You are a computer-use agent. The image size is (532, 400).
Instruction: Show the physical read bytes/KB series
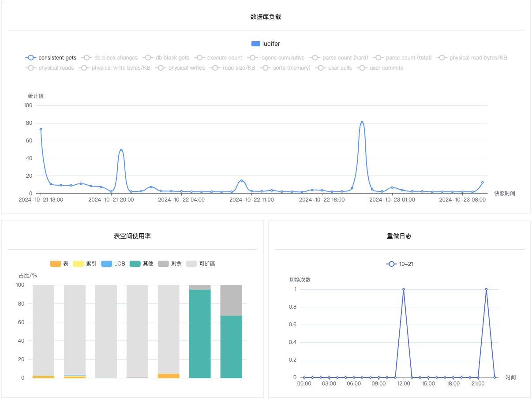(x=472, y=58)
